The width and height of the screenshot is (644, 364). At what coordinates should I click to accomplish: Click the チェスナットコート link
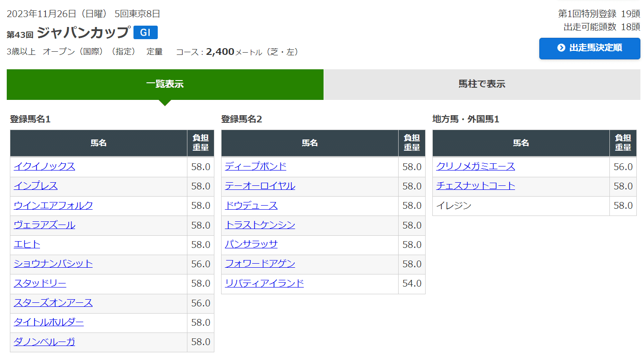coord(476,186)
